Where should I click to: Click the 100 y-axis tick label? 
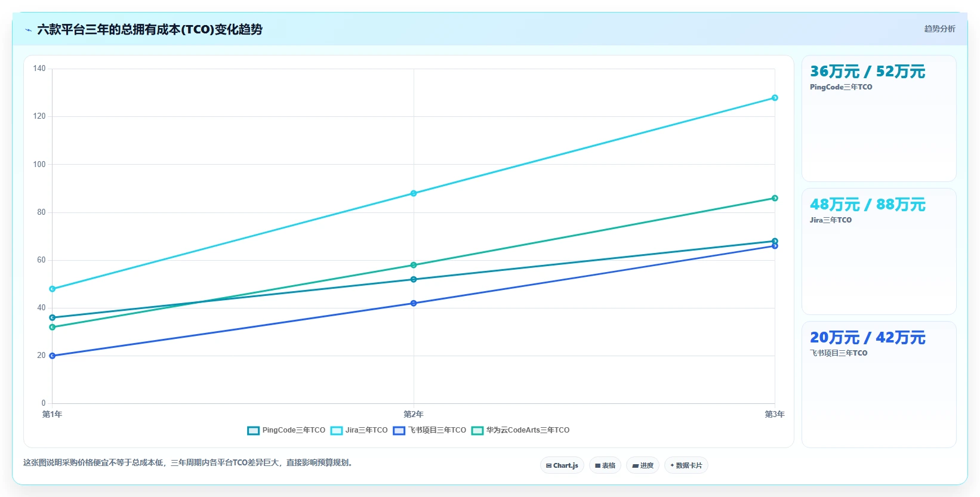[39, 164]
